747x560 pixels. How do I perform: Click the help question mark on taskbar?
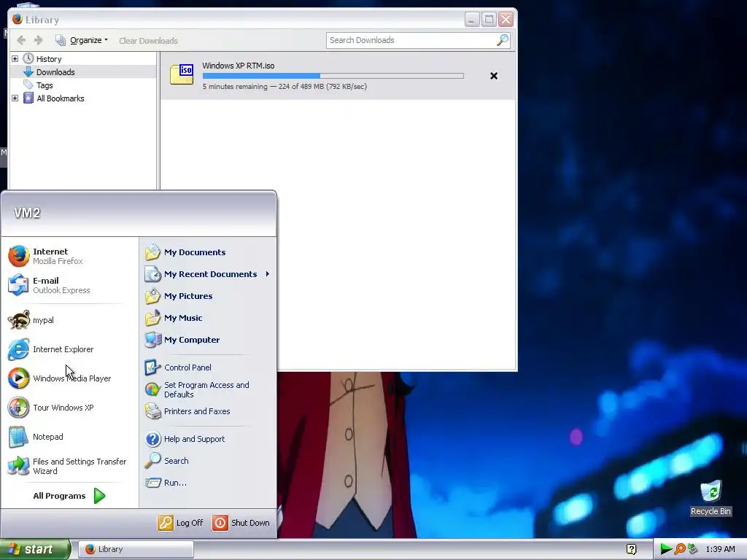pyautogui.click(x=631, y=550)
